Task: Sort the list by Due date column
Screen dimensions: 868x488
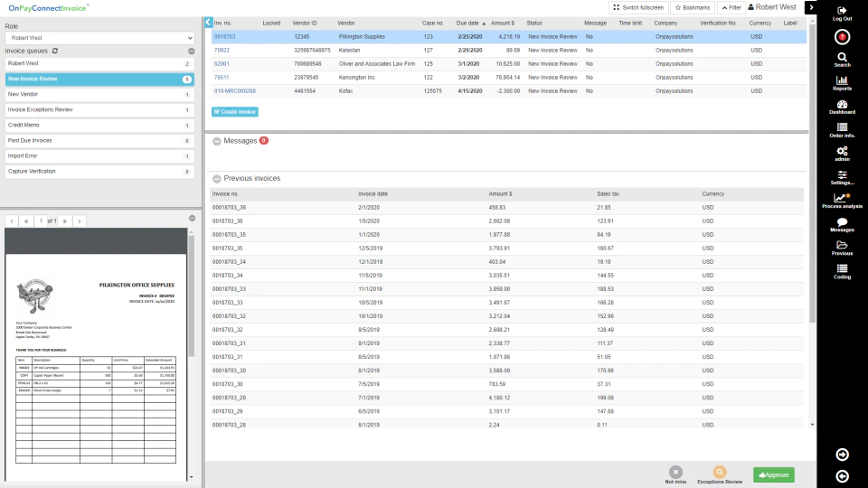Action: pos(467,23)
